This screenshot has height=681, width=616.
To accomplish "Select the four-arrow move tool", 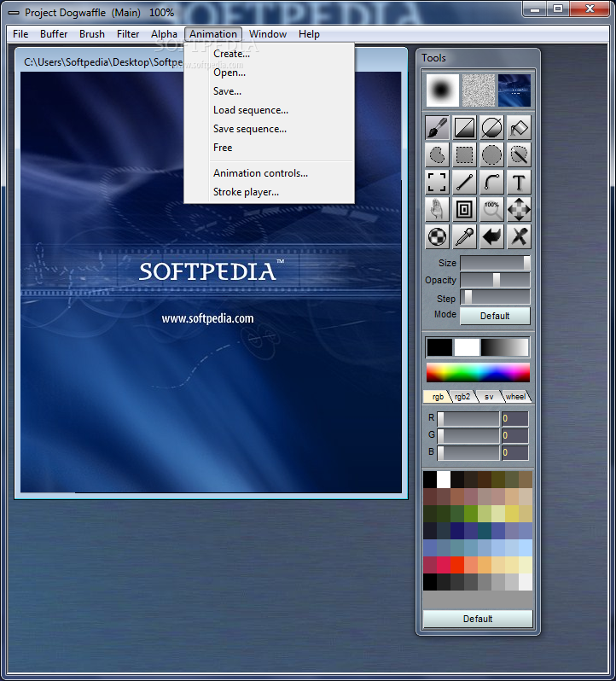I will [x=520, y=210].
